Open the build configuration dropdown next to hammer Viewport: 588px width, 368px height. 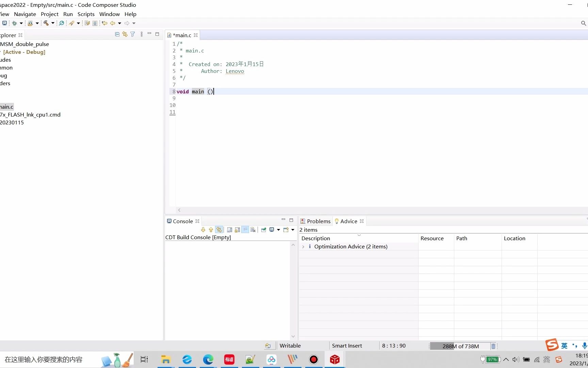[53, 23]
